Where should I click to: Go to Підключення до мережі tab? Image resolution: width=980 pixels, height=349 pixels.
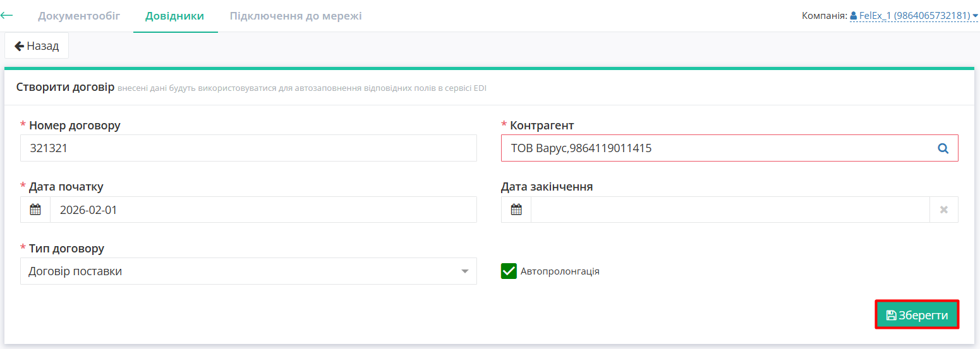(296, 16)
